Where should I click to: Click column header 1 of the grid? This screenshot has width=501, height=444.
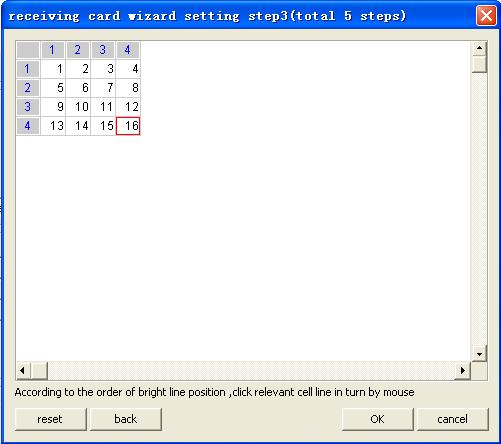53,50
